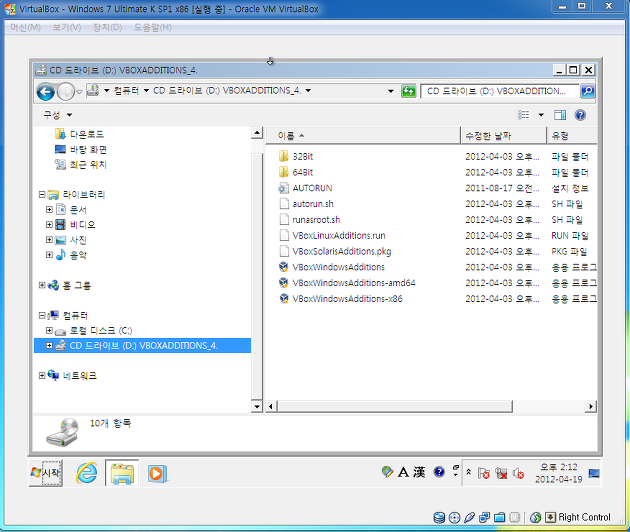The width and height of the screenshot is (630, 532).
Task: Open the 머신(M) VirtualBox menu
Action: [x=25, y=27]
